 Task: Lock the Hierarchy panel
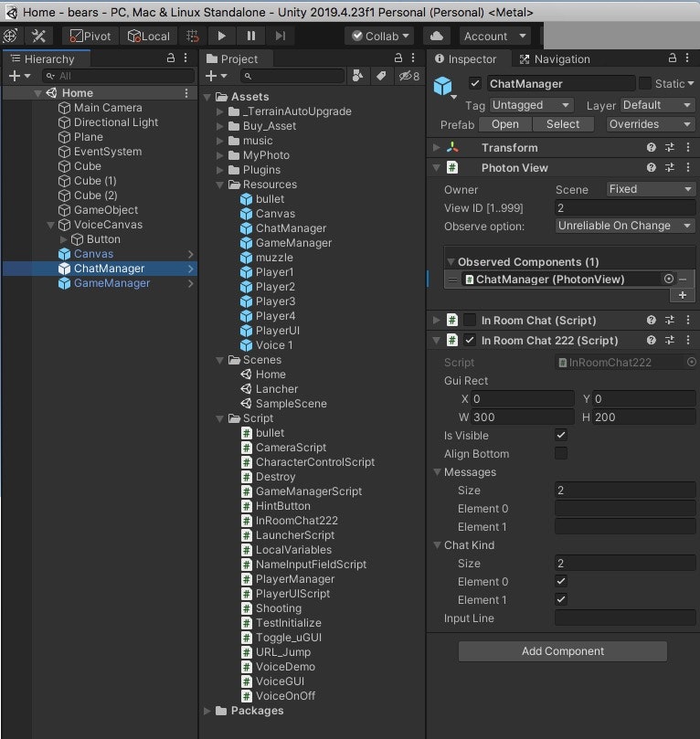(x=171, y=58)
